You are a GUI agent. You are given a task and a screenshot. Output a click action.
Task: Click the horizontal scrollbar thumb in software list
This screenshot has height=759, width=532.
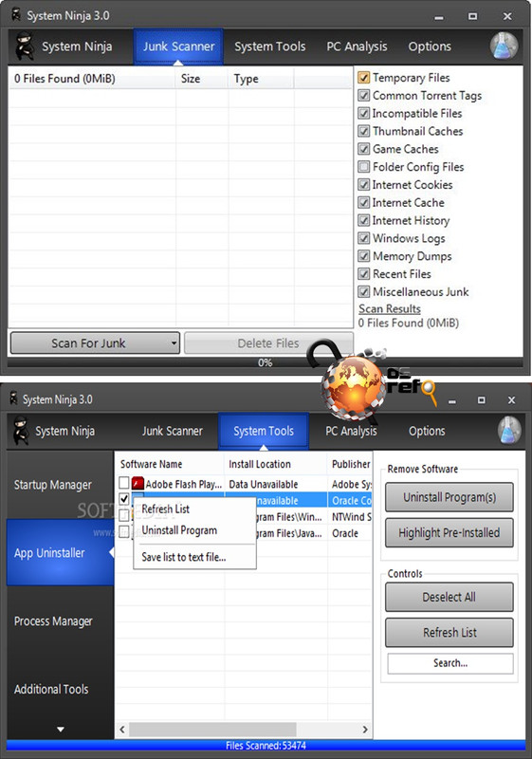tap(212, 729)
